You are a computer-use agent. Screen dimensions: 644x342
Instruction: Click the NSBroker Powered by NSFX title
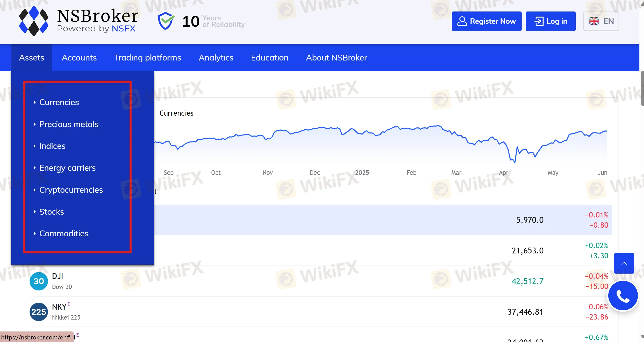point(97,20)
